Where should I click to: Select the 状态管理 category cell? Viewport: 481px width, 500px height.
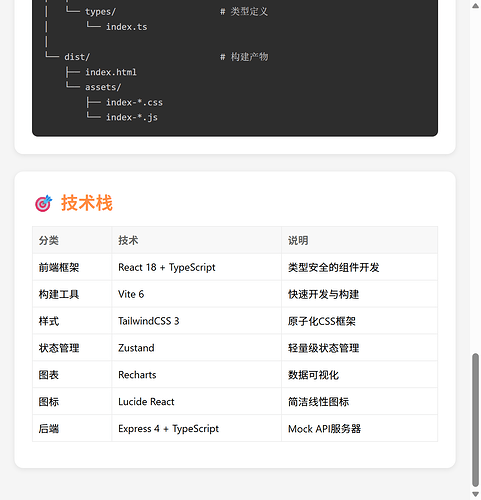pyautogui.click(x=72, y=348)
